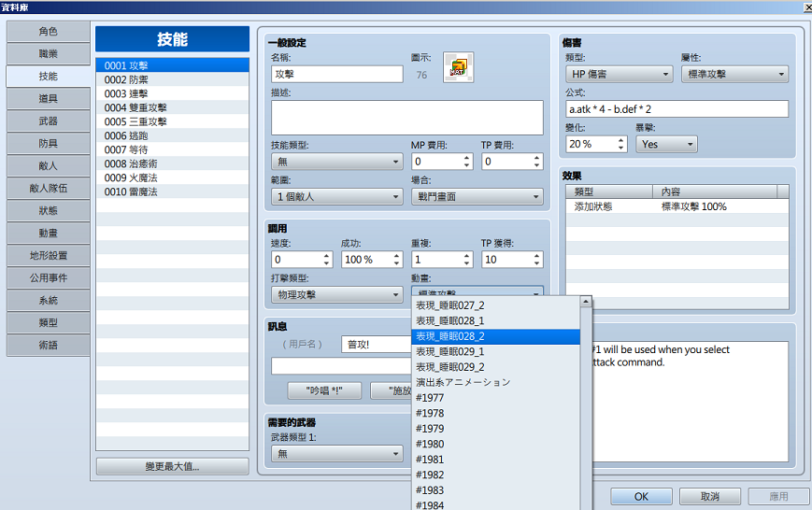The width and height of the screenshot is (812, 510).
Task: Choose 表現_睡眠028_1 from animation list
Action: point(495,321)
